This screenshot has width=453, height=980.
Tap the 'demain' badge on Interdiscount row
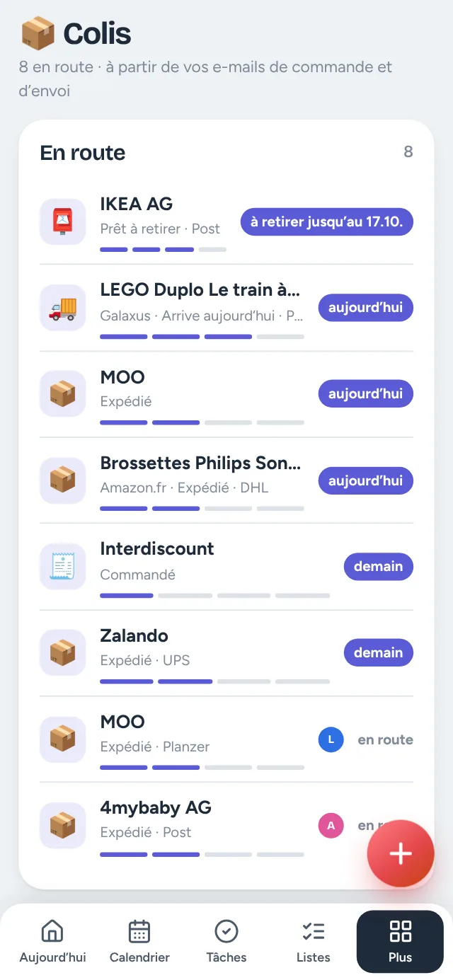pyautogui.click(x=379, y=566)
